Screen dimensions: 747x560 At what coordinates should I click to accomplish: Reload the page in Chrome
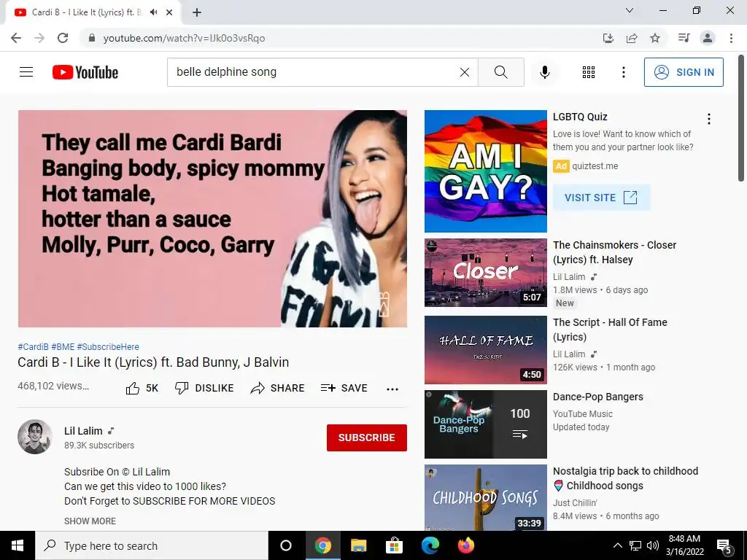click(63, 38)
